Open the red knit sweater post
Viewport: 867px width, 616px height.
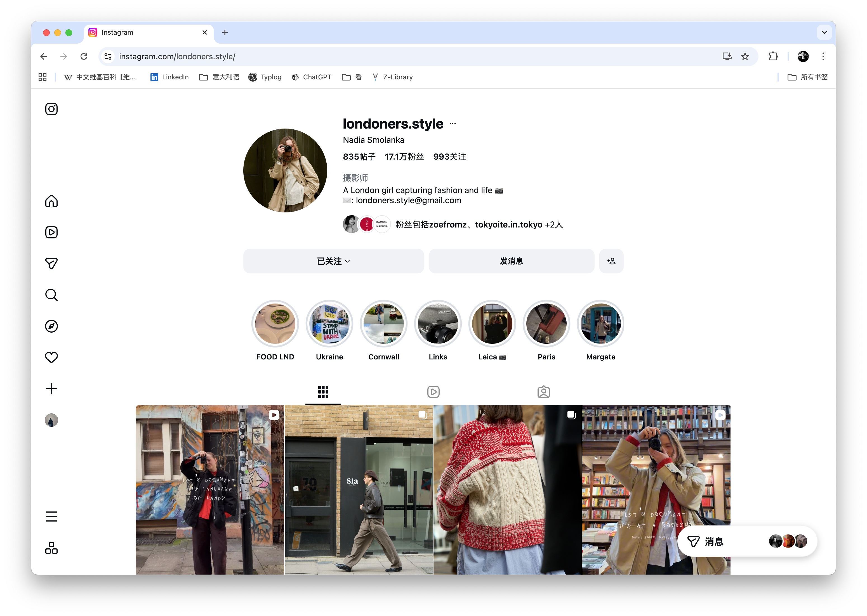point(507,489)
